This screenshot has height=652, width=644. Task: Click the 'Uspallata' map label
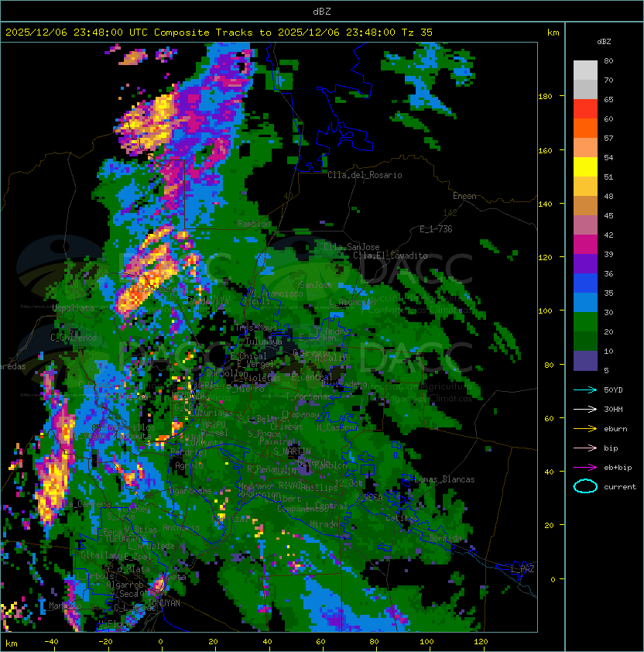point(74,308)
